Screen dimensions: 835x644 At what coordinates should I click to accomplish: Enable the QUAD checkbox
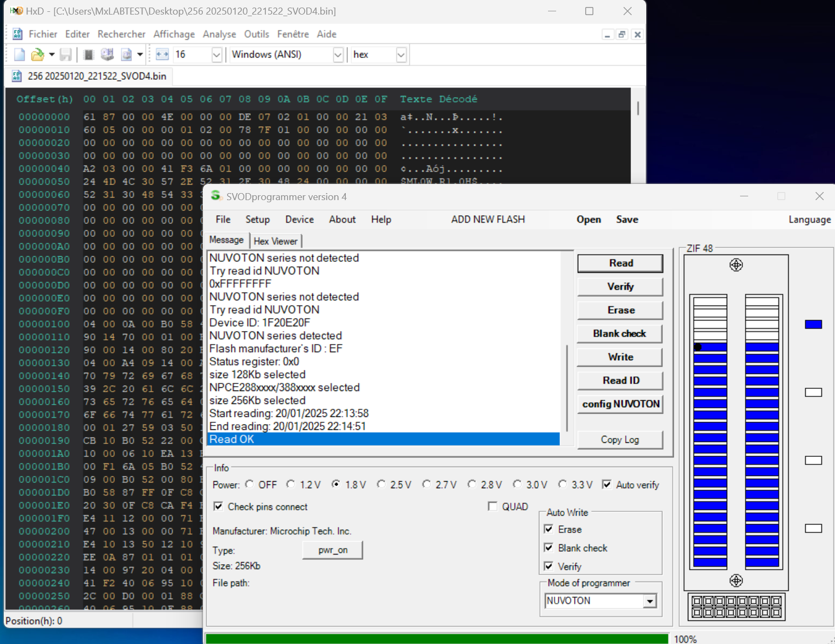coord(492,506)
